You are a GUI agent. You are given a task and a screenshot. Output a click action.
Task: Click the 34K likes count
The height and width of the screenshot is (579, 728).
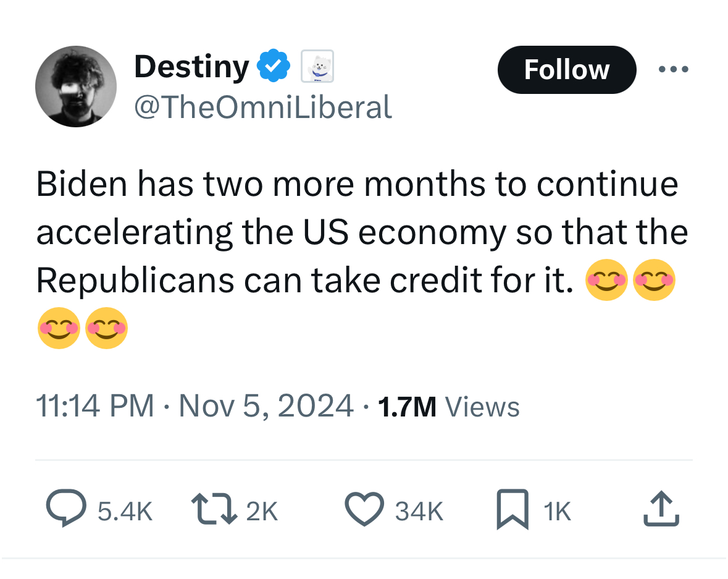[x=419, y=511]
